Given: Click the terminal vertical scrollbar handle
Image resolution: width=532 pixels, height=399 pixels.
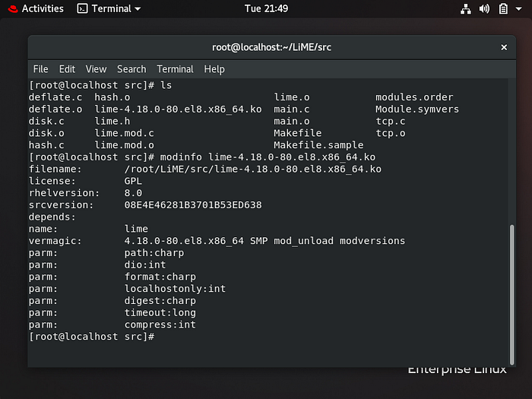Looking at the screenshot, I should pyautogui.click(x=511, y=295).
